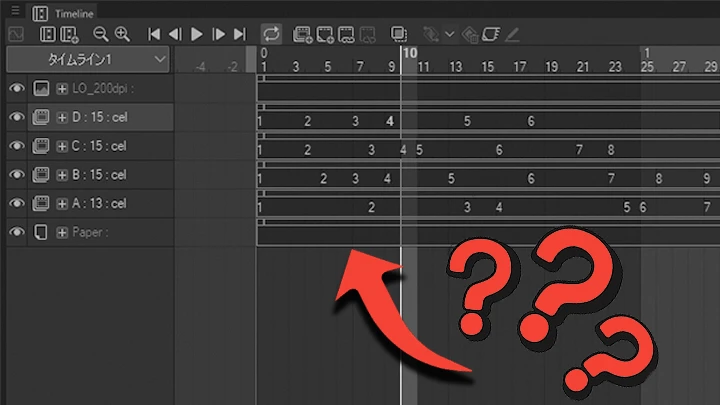Add new animation cel
Screen dimensions: 720x405
325,34
